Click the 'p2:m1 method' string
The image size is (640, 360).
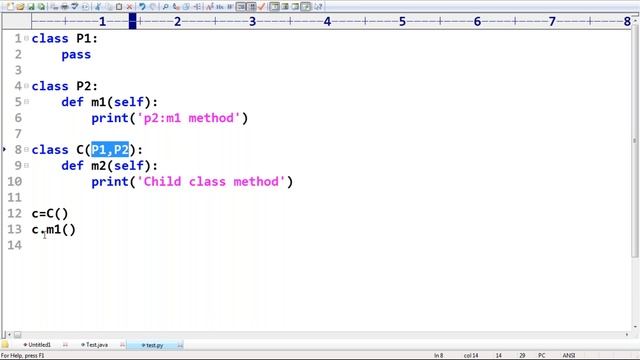(x=188, y=118)
